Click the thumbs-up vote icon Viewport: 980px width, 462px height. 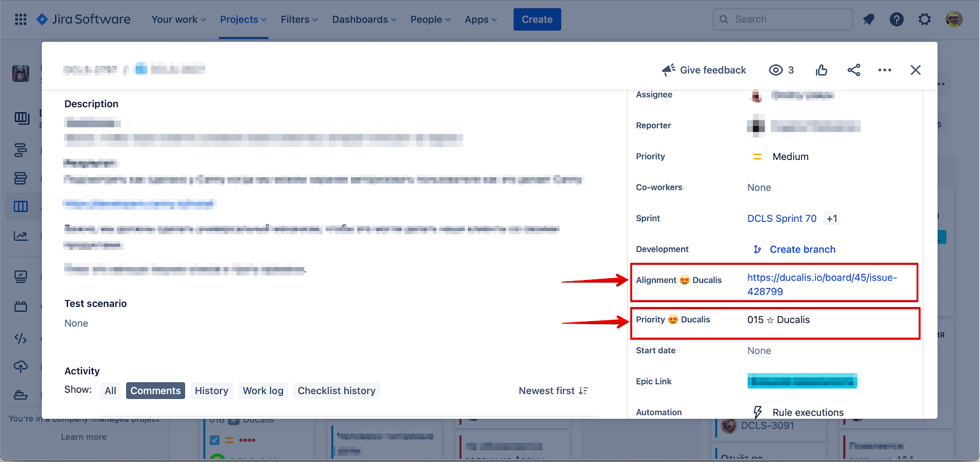click(x=821, y=70)
